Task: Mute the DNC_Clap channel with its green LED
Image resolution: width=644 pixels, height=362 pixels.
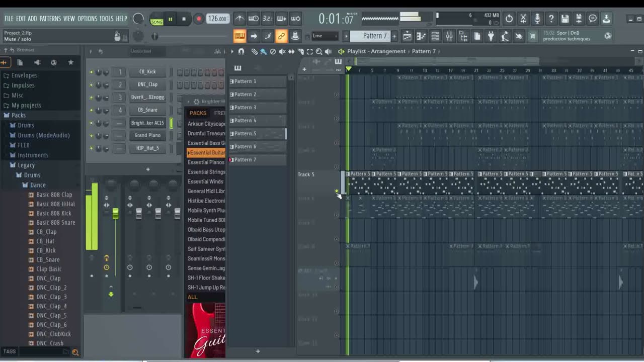Action: pos(91,84)
